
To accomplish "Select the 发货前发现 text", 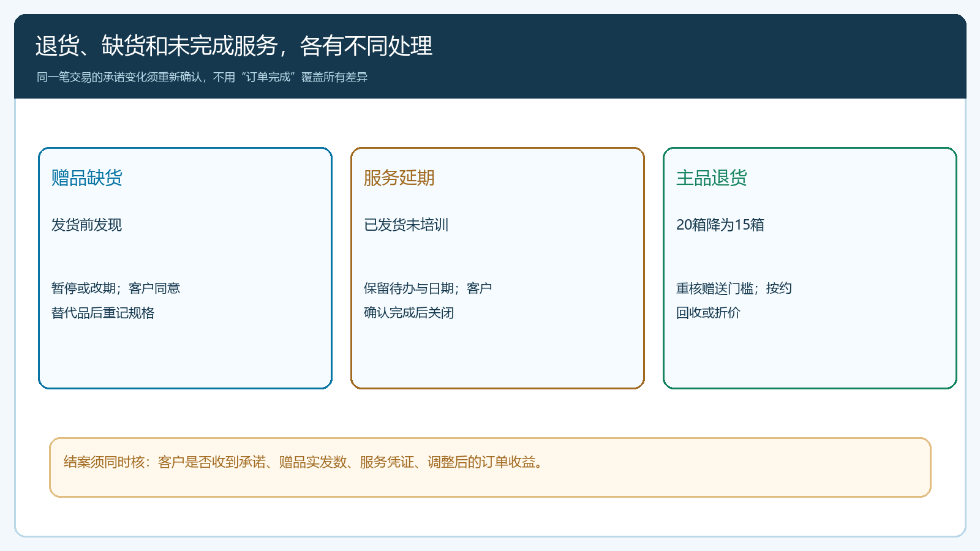I will (86, 225).
